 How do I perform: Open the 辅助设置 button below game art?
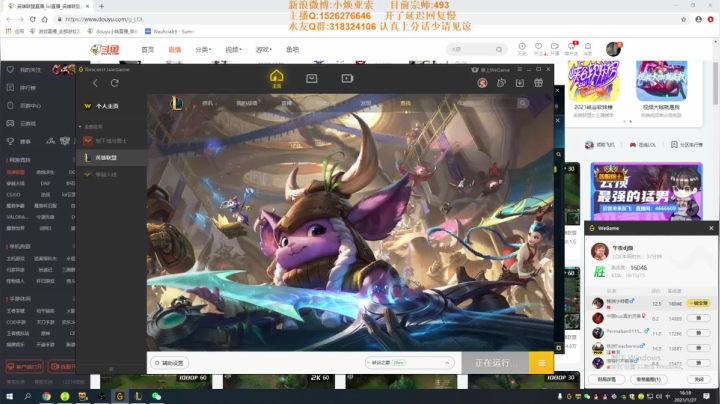[x=169, y=363]
